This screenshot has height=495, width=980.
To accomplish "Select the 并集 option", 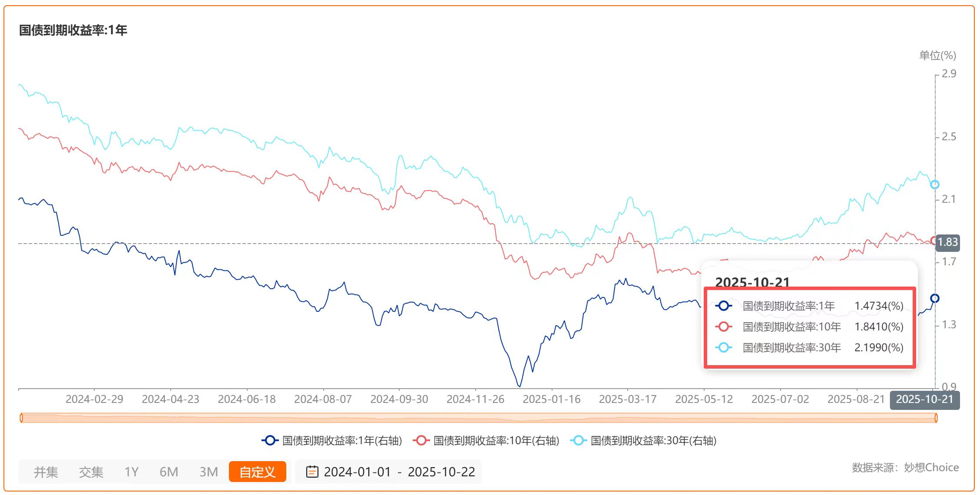I will 46,472.
